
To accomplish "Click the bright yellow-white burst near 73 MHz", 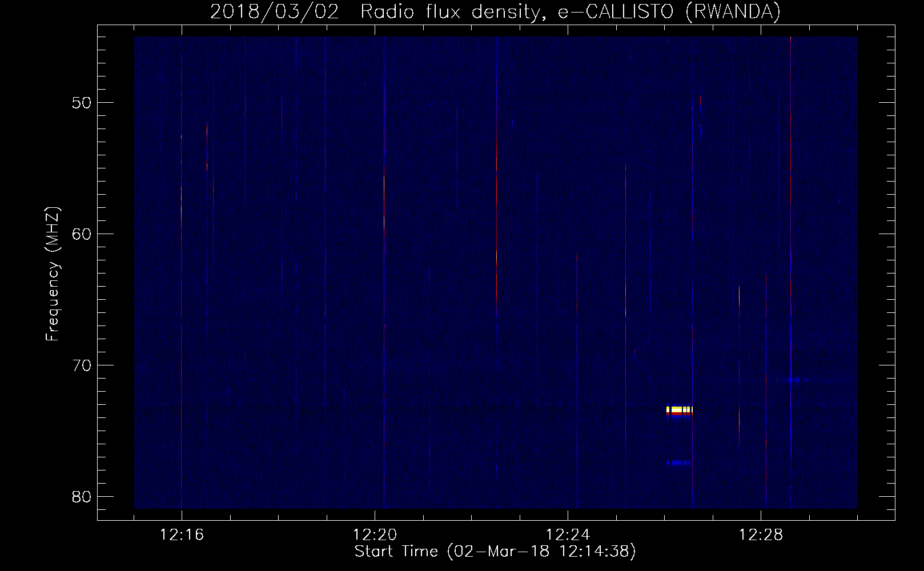I will tap(680, 410).
